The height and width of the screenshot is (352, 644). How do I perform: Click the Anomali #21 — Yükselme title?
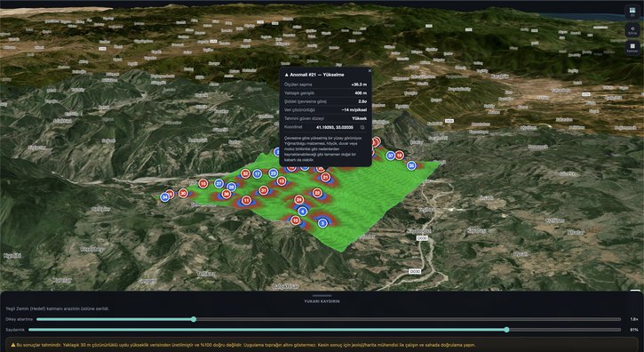coord(314,75)
